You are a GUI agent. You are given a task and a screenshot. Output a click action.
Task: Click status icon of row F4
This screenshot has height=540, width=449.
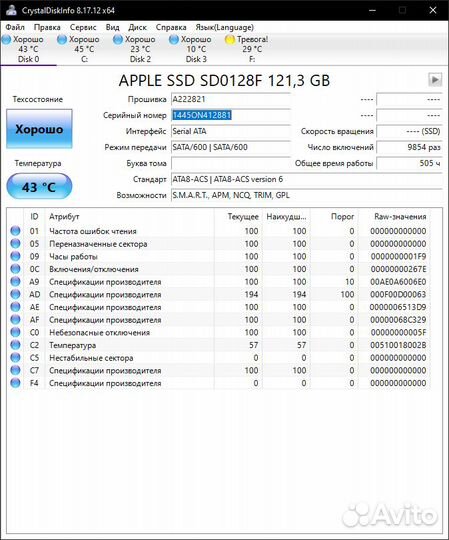click(x=15, y=383)
